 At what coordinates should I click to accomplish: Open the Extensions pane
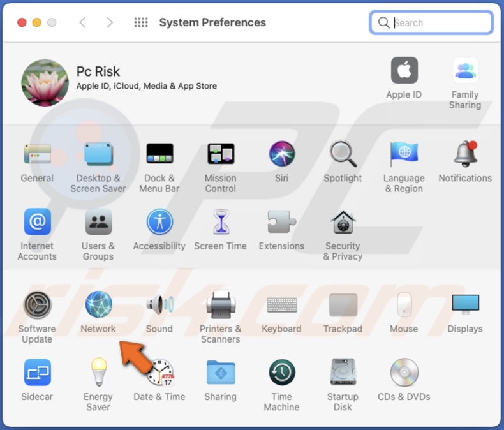click(x=282, y=221)
